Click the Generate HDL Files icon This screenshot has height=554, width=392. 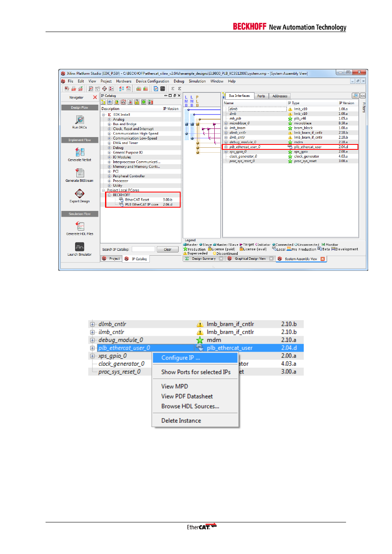pyautogui.click(x=80, y=226)
